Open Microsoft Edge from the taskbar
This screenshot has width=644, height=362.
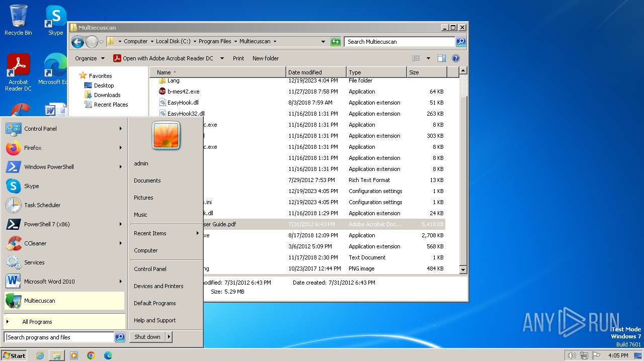[108, 355]
